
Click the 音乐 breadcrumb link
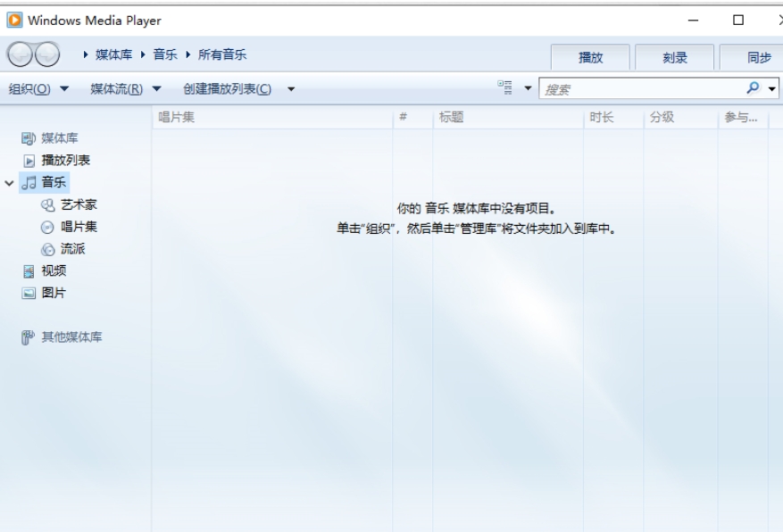coord(165,55)
